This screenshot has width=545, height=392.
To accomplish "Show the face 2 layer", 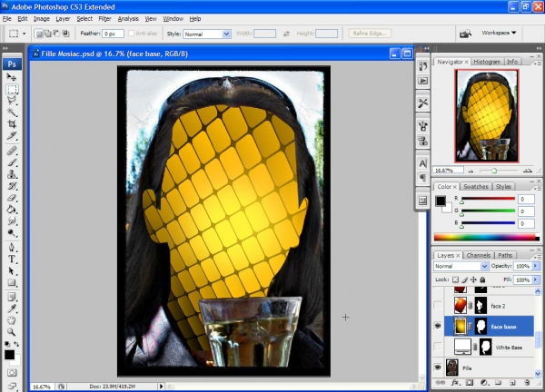I will [x=438, y=305].
